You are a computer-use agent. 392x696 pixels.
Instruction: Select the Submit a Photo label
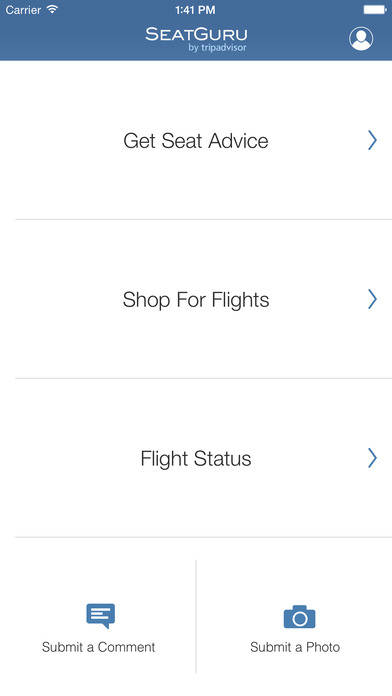click(295, 647)
